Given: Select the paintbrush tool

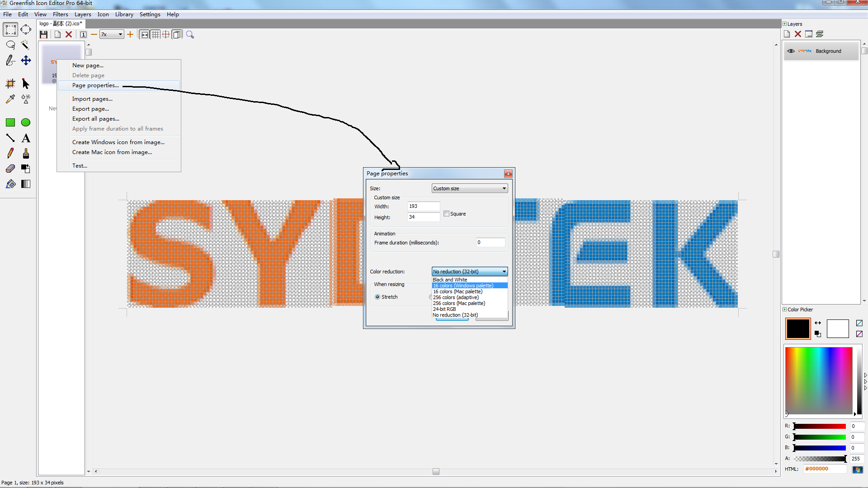Looking at the screenshot, I should (x=26, y=153).
